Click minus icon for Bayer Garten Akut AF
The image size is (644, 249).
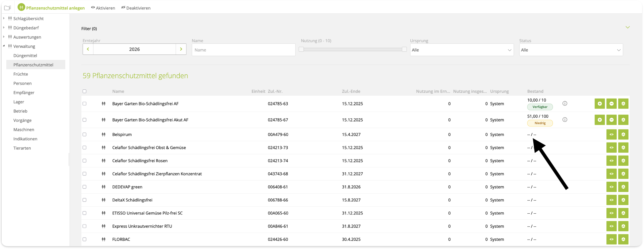click(611, 120)
